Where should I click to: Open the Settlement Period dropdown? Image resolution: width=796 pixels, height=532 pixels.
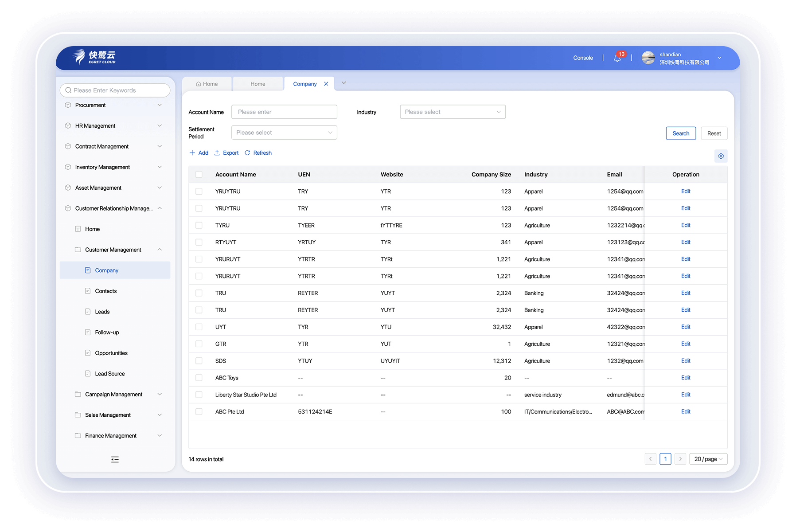click(284, 132)
